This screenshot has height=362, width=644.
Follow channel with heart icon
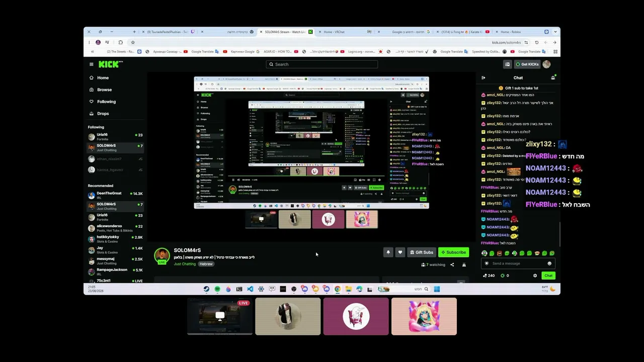tap(400, 252)
